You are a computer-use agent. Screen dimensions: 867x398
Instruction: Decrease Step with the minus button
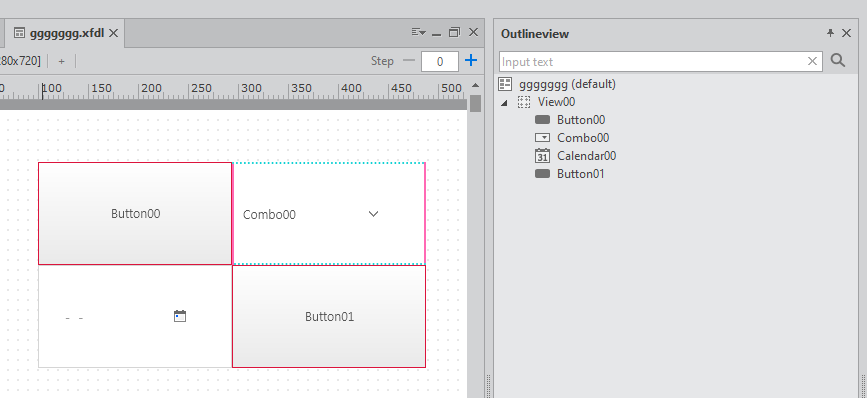(409, 60)
